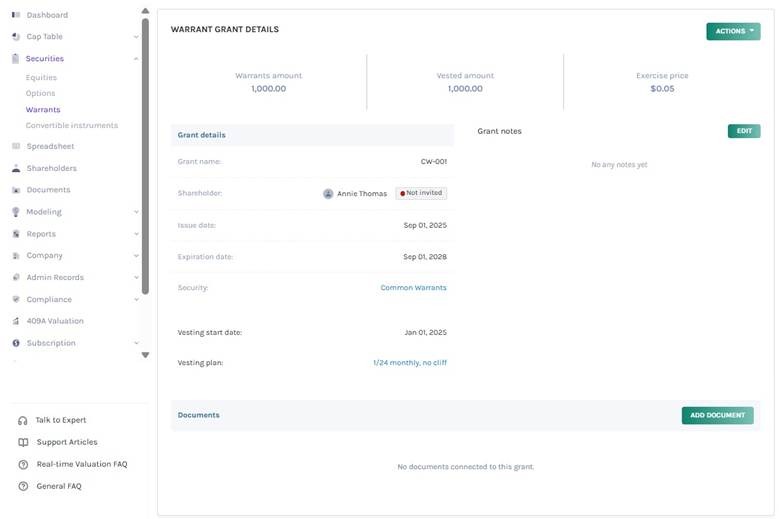This screenshot has height=519, width=779.
Task: Open Convertible instruments submenu item
Action: click(72, 125)
